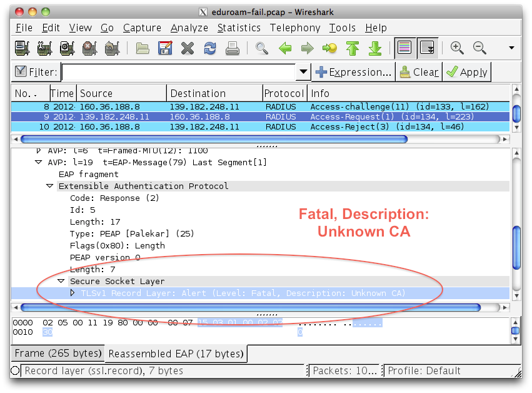Show more toolbar items arrow
532x393 pixels.
(511, 48)
